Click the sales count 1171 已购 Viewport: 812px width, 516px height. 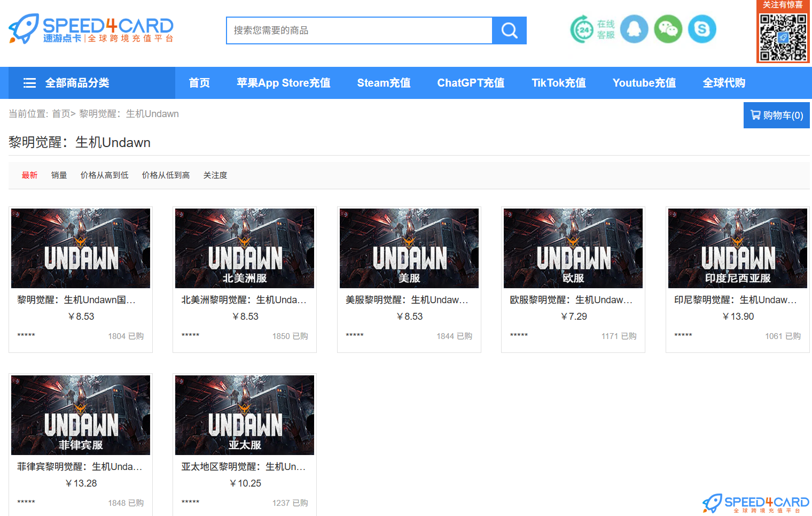pyautogui.click(x=619, y=336)
